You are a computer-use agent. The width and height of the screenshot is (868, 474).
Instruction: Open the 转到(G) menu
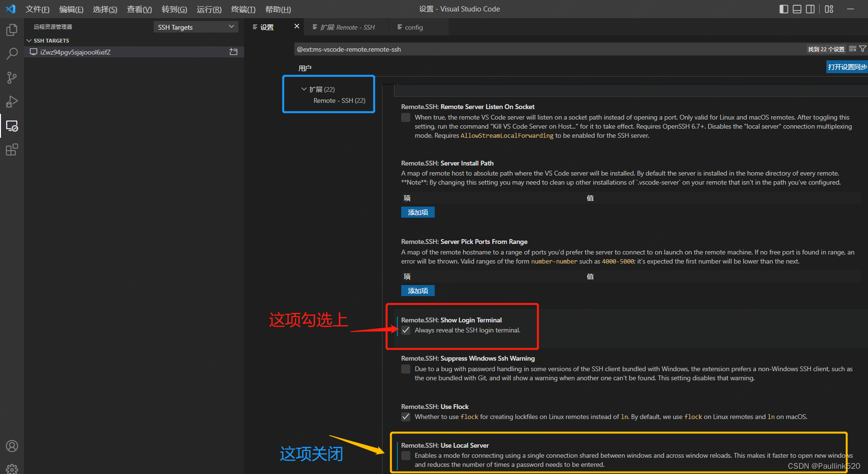coord(174,9)
